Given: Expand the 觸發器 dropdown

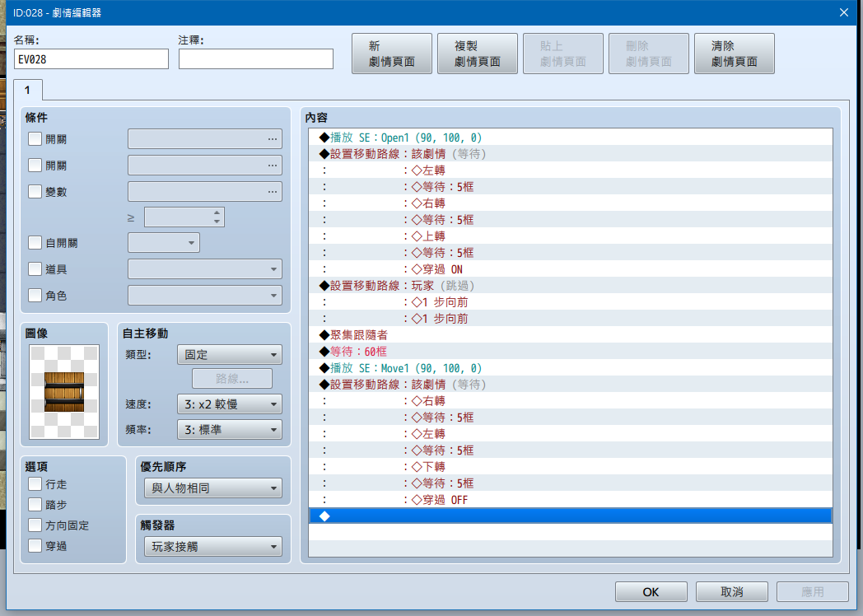Looking at the screenshot, I should [x=213, y=547].
